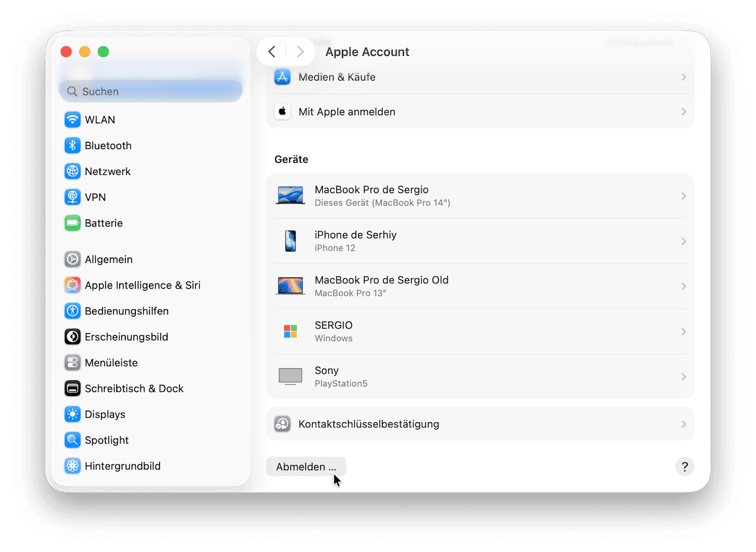Click the text "Dieses Gerät (MacBook Pro 14″)"
The height and width of the screenshot is (552, 756).
pyautogui.click(x=383, y=203)
